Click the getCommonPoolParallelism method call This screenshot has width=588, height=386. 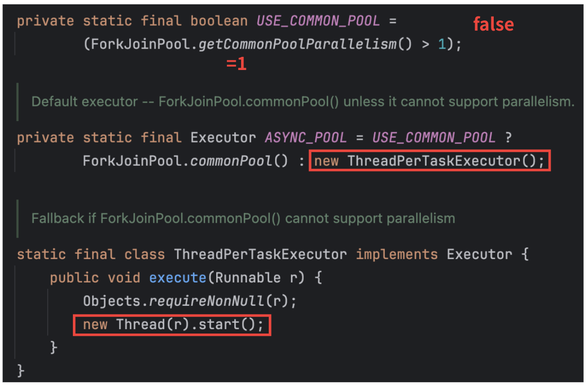point(297,45)
